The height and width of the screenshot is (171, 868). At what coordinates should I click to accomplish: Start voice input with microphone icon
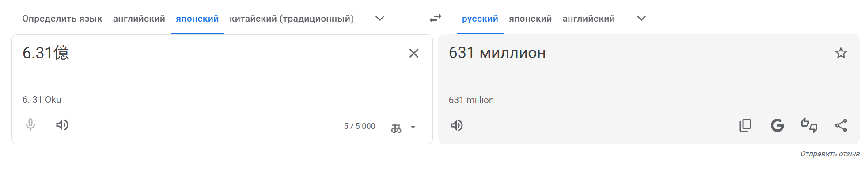(30, 125)
